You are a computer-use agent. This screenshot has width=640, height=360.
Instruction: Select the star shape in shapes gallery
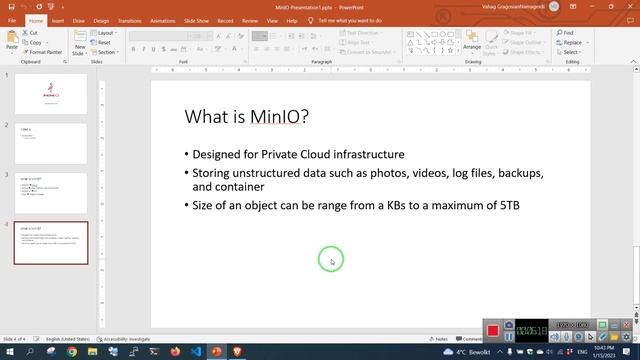coord(450,50)
